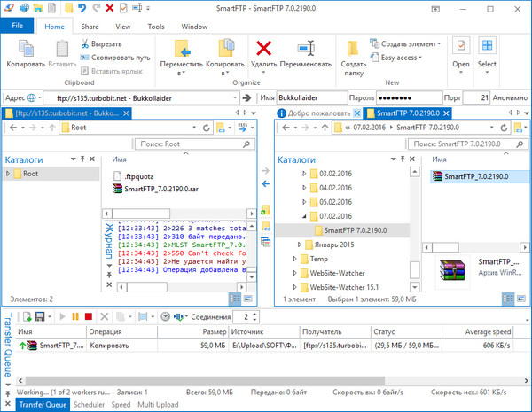The width and height of the screenshot is (532, 412).
Task: Open the View ribbon tab
Action: 122,27
